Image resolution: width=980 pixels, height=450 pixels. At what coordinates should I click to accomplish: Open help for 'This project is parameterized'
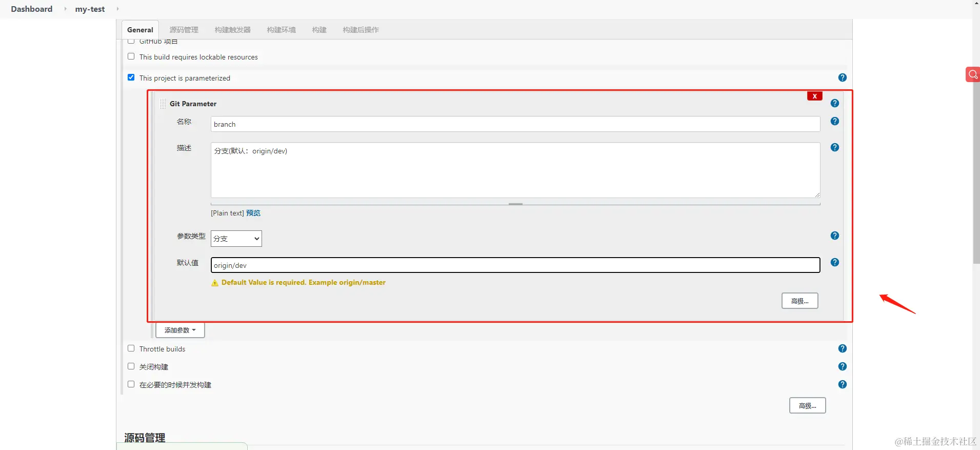point(842,77)
